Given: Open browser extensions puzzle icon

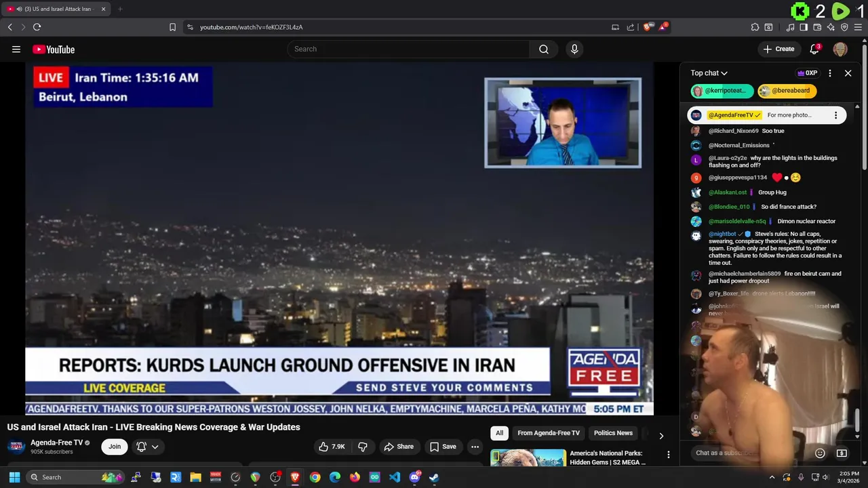Looking at the screenshot, I should 755,27.
